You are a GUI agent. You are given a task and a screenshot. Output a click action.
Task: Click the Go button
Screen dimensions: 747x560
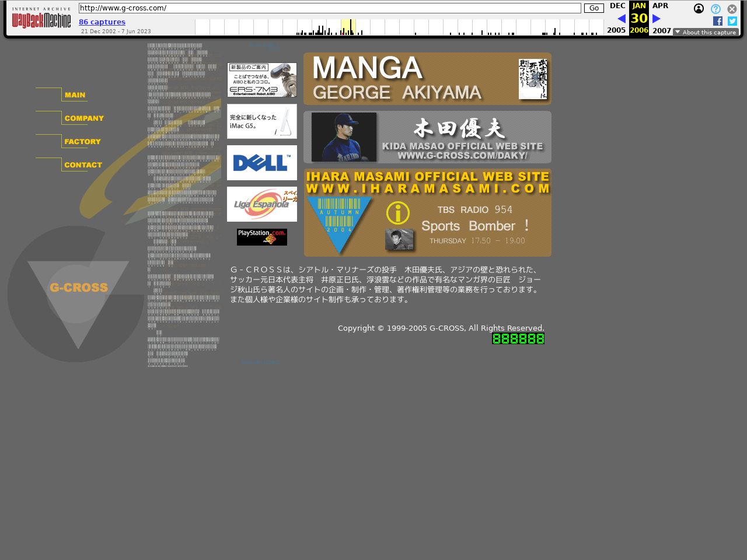tap(594, 8)
